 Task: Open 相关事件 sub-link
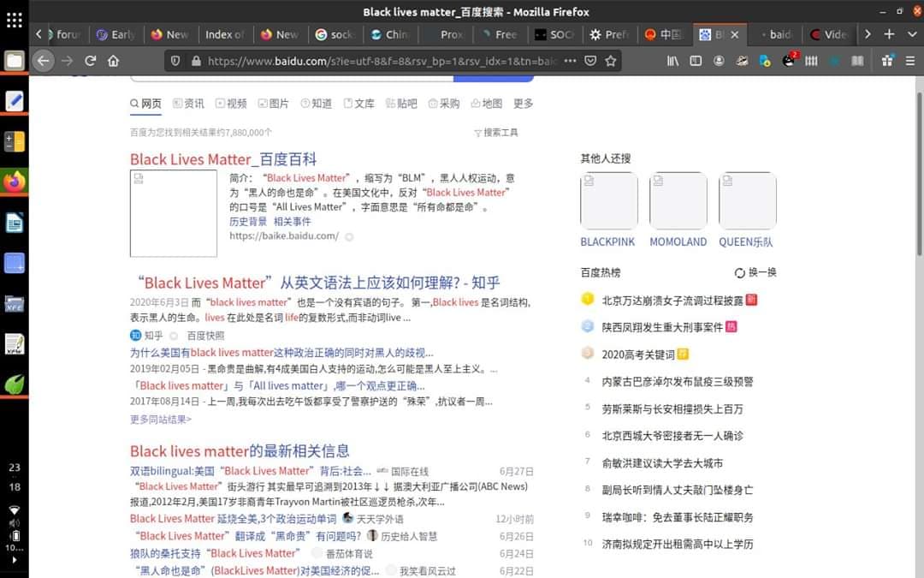(293, 222)
